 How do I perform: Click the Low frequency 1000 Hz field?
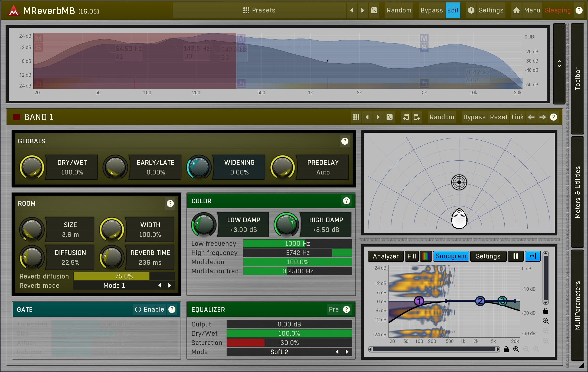click(x=298, y=244)
